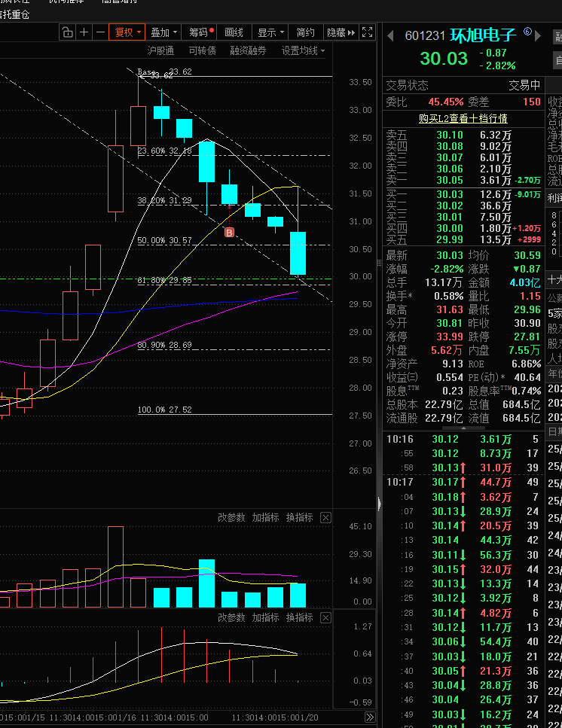Click the panel splitter arrow beside volume chart

click(x=380, y=504)
